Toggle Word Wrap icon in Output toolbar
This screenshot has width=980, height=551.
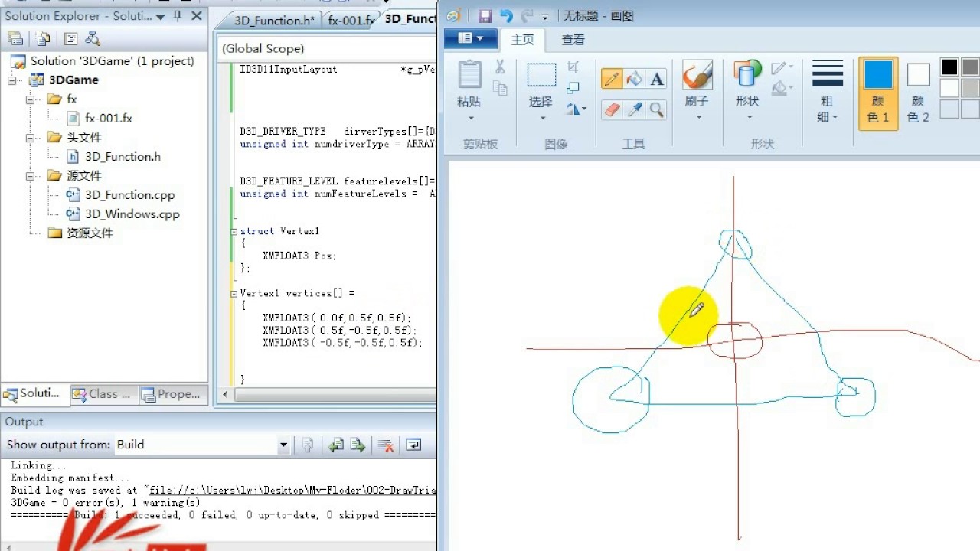(x=413, y=445)
